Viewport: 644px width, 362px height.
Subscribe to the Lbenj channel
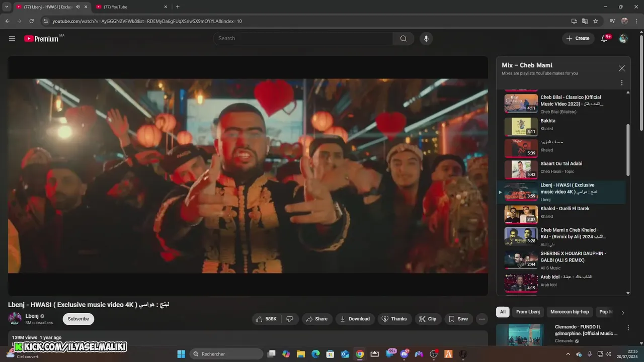pyautogui.click(x=78, y=319)
